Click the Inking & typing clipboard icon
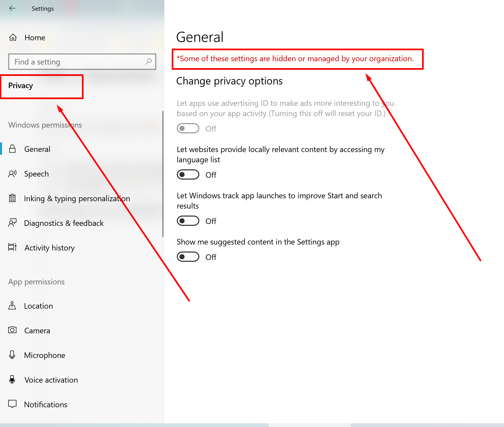504x427 pixels. point(12,198)
